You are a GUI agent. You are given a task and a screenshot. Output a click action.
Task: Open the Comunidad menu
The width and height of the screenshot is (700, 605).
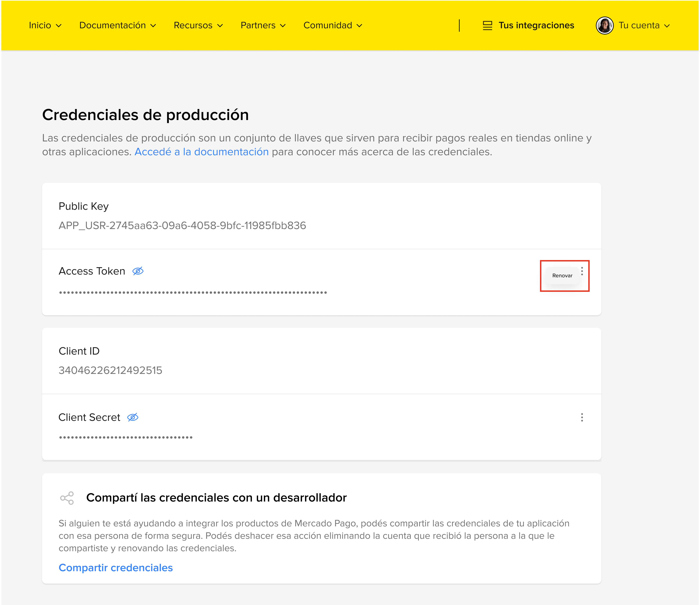(x=333, y=25)
